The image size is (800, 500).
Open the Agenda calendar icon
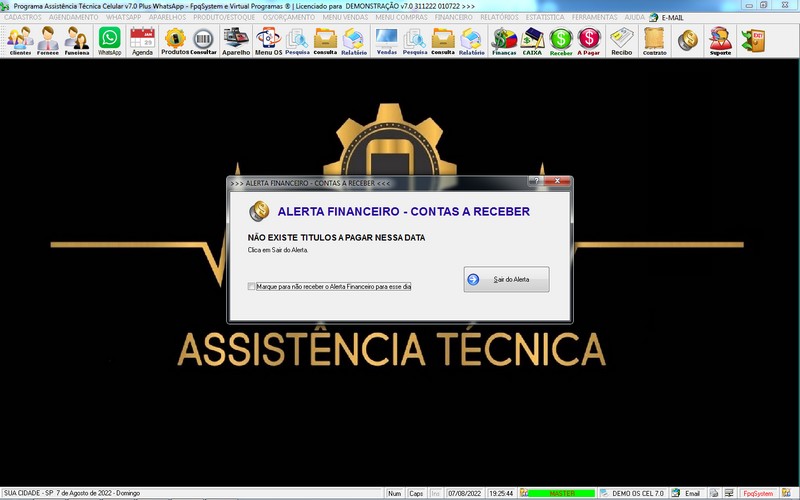coord(142,41)
